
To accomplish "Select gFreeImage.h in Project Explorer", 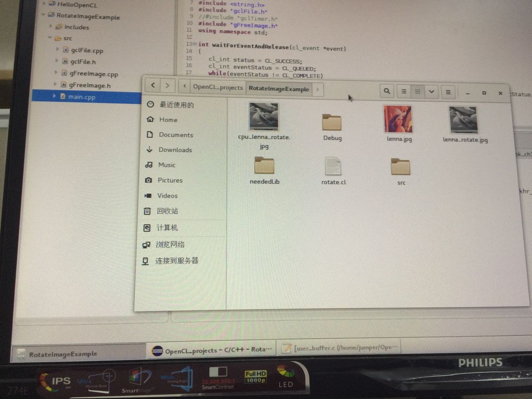I will [90, 86].
